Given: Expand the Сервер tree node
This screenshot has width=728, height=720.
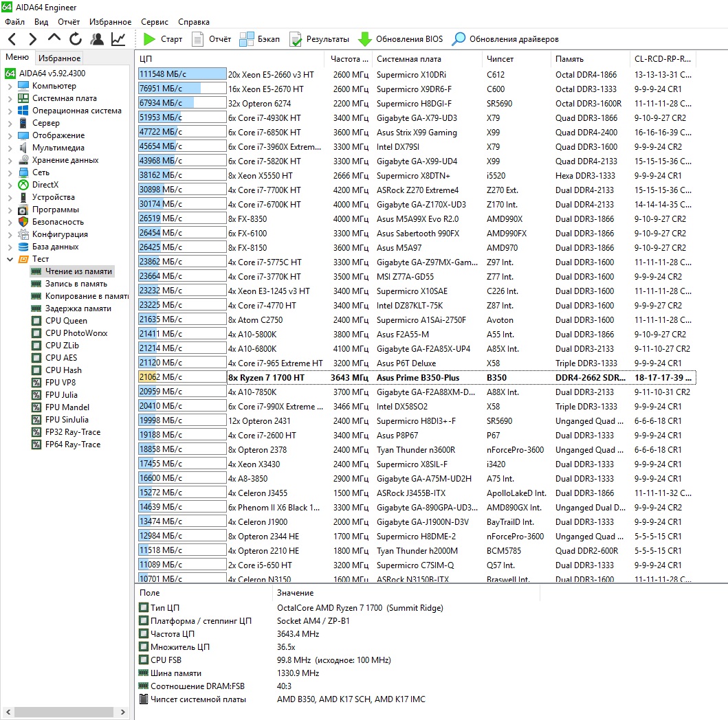Looking at the screenshot, I should (10, 123).
